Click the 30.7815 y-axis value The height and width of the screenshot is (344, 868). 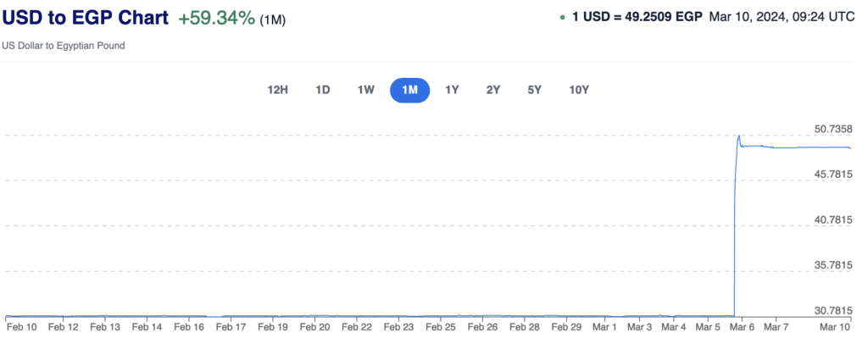click(832, 310)
